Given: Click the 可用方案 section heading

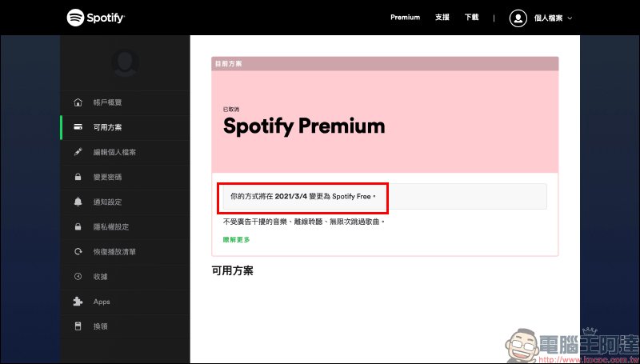Looking at the screenshot, I should coord(232,271).
